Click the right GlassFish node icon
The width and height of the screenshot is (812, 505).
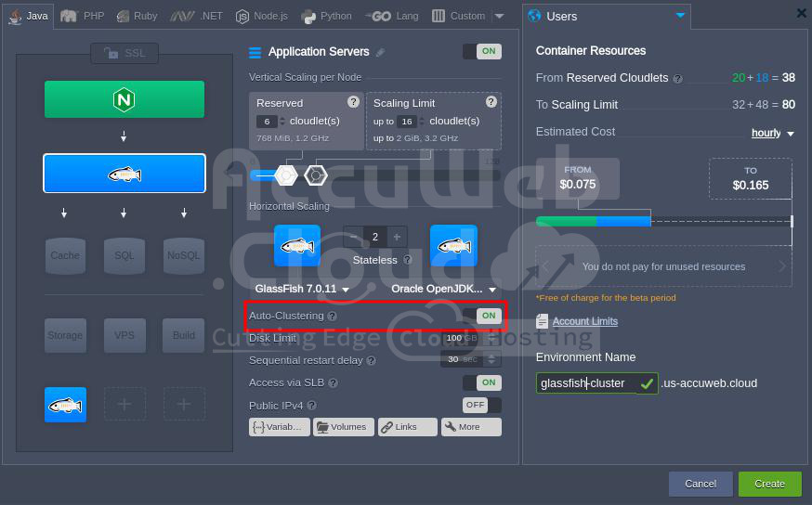tap(453, 245)
